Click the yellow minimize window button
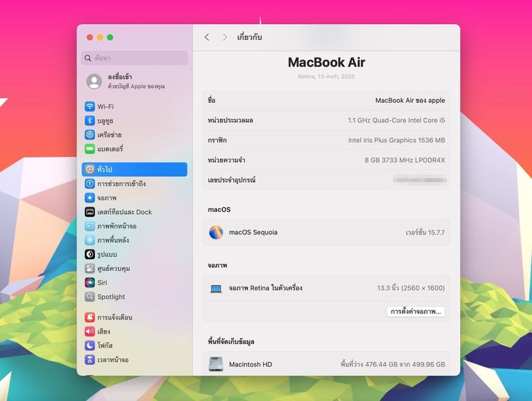The width and height of the screenshot is (532, 401). point(100,38)
